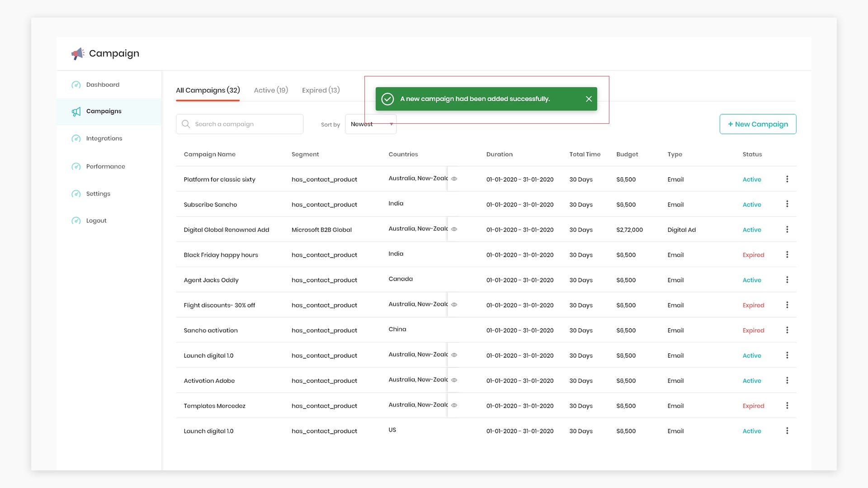Click the search magnifier icon
This screenshot has width=868, height=488.
(x=186, y=124)
